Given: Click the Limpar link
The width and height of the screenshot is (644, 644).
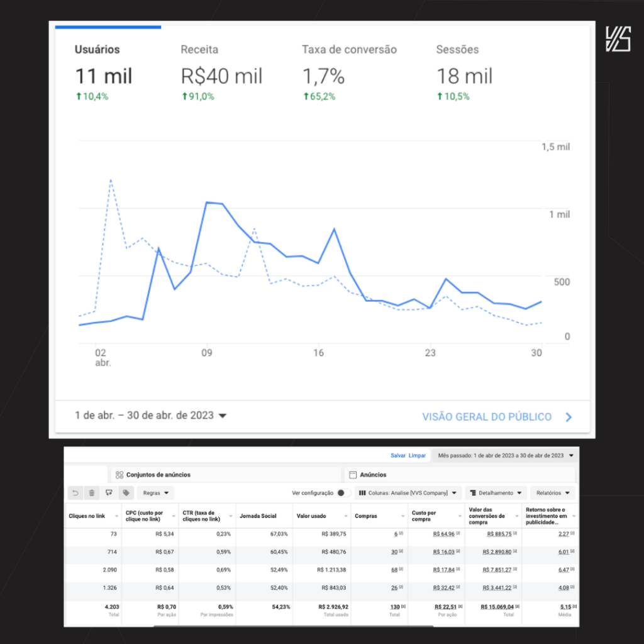Looking at the screenshot, I should [x=417, y=455].
